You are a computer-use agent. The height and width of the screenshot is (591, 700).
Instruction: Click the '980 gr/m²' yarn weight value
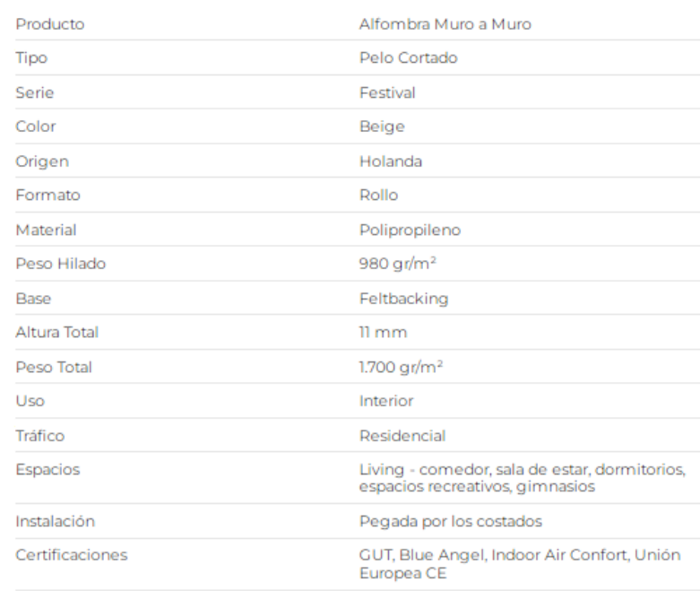click(x=397, y=264)
